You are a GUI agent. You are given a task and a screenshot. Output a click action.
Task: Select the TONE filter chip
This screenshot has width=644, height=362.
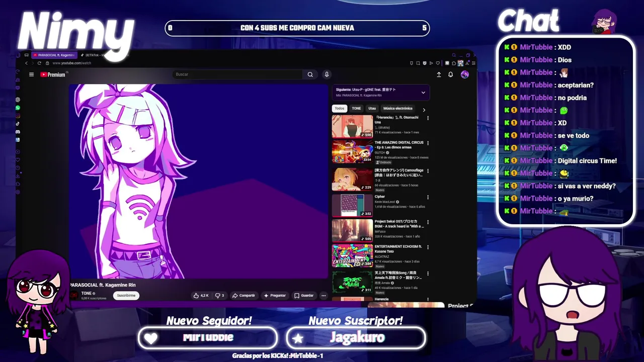click(x=356, y=108)
